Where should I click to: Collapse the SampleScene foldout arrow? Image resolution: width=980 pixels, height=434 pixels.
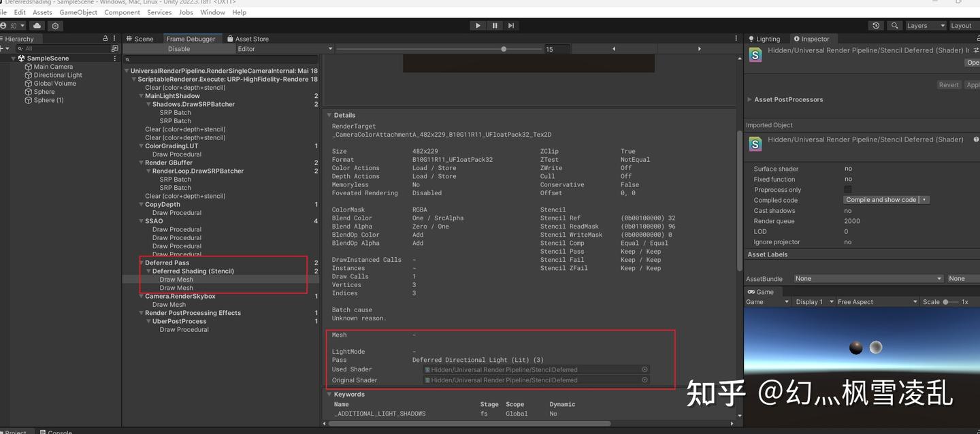[x=13, y=58]
